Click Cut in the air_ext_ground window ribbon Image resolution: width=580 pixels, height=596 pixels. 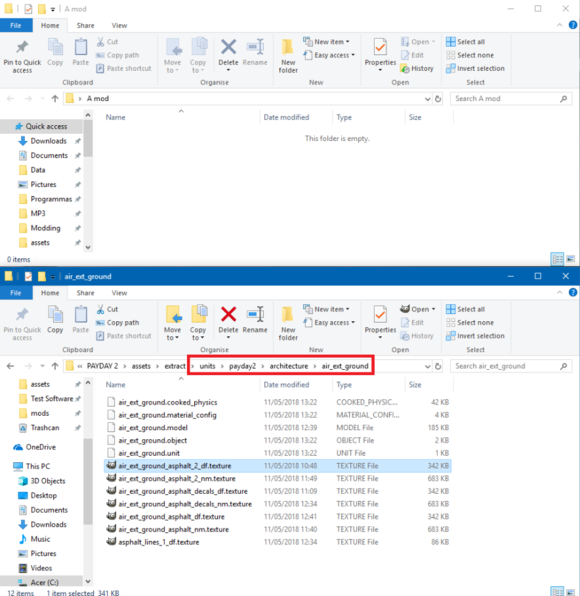108,309
